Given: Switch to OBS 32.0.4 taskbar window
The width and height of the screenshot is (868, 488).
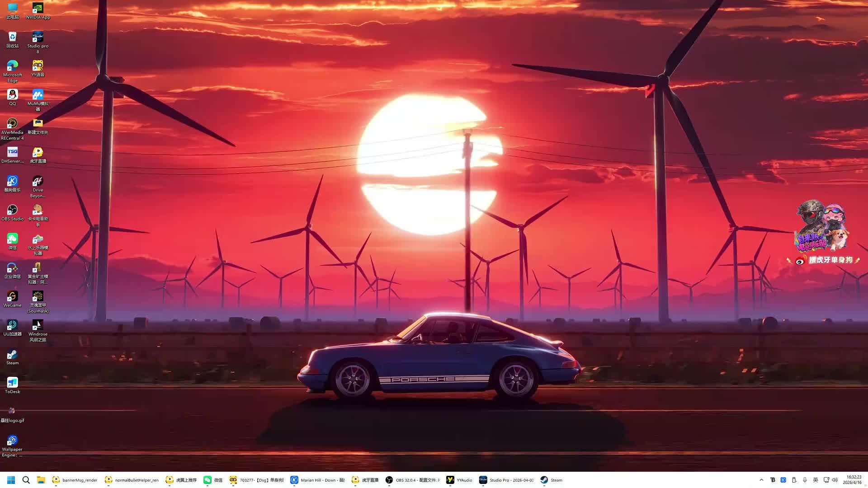Looking at the screenshot, I should 412,480.
